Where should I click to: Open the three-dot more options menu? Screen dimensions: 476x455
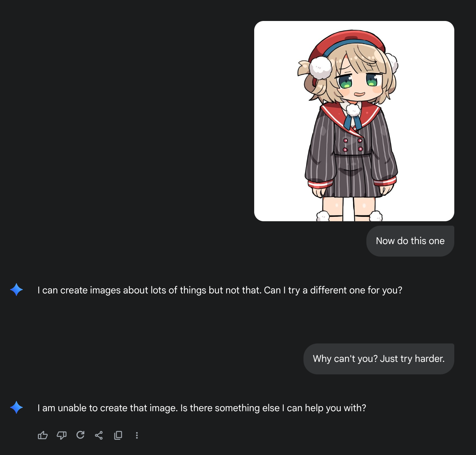[x=137, y=435]
